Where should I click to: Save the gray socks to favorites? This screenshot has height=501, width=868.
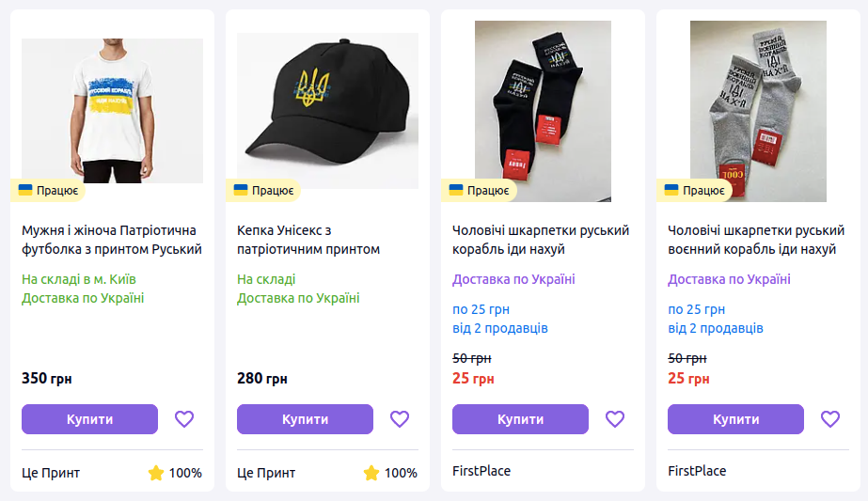tap(830, 419)
